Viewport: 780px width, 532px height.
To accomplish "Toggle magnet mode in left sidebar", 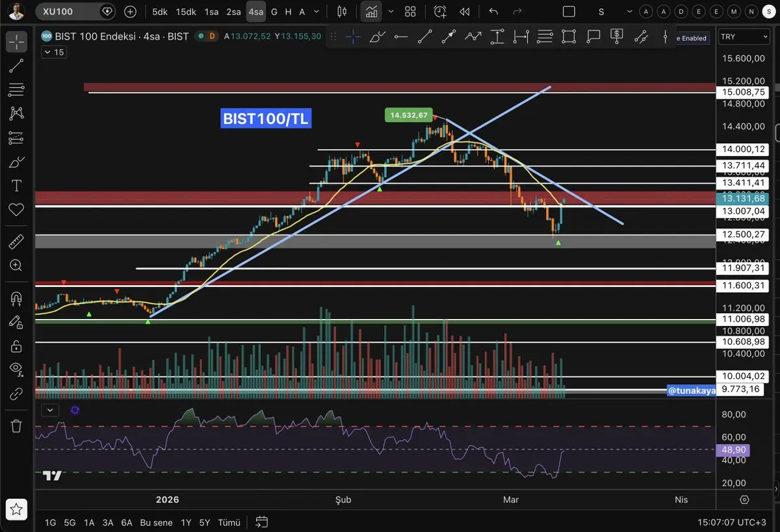I will pos(16,298).
